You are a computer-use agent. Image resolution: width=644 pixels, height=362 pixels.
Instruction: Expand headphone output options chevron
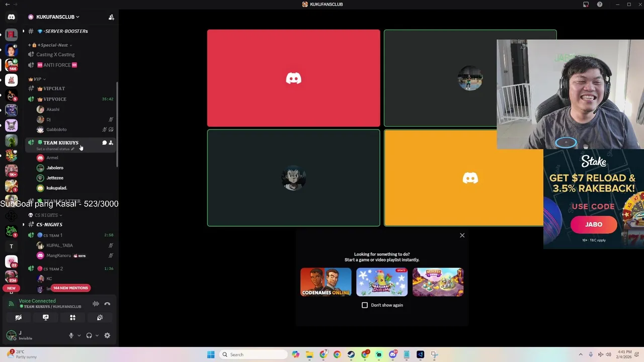[97, 335]
